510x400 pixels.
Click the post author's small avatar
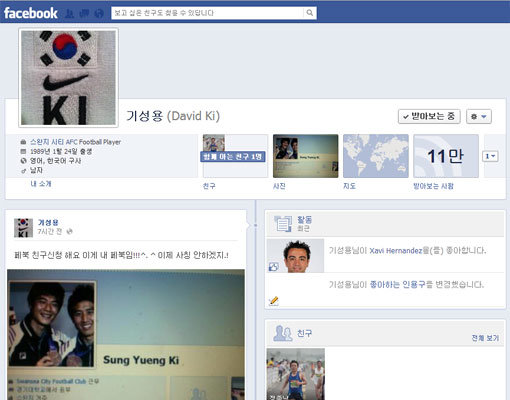(x=23, y=228)
